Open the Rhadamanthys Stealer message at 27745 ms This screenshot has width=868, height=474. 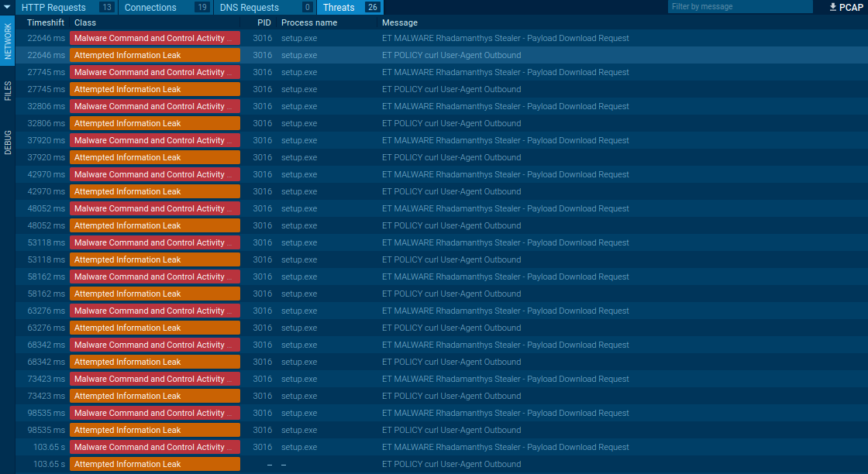505,73
